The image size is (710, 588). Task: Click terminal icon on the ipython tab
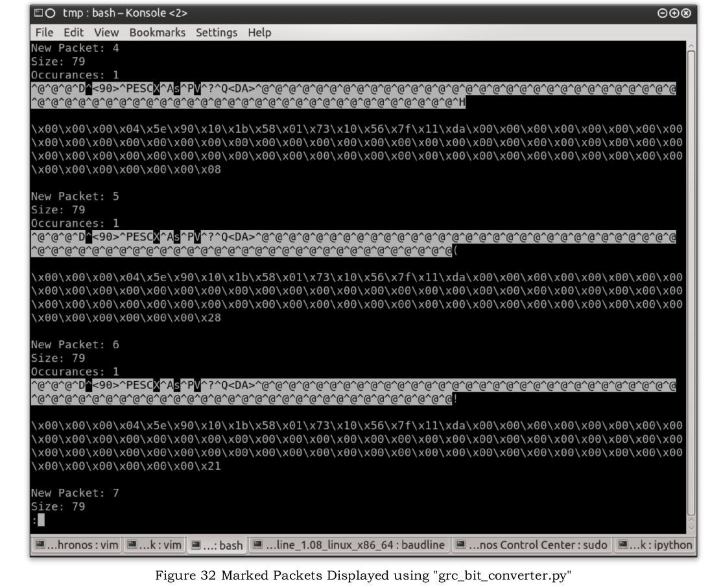coord(623,545)
